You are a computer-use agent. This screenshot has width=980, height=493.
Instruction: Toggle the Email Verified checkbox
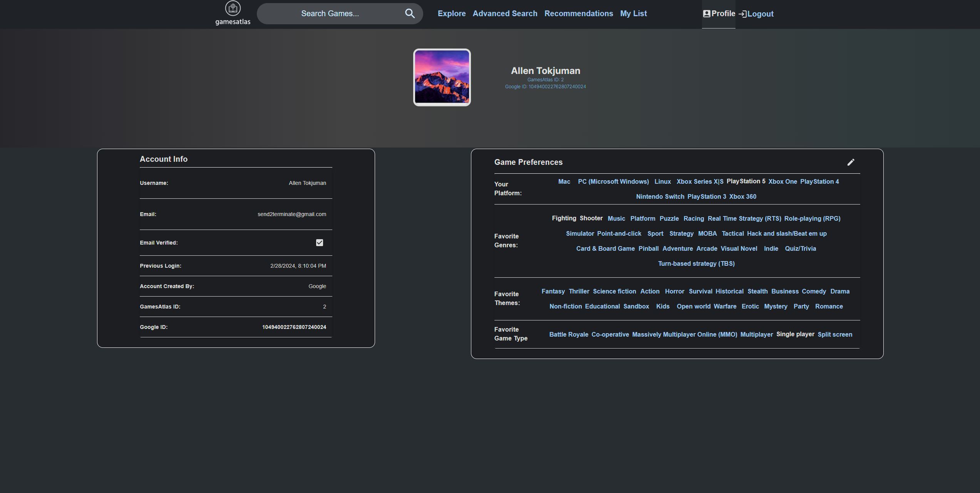point(319,243)
